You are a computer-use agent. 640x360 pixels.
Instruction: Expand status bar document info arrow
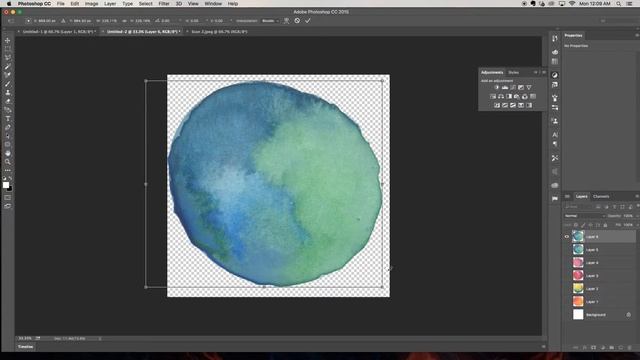100,338
